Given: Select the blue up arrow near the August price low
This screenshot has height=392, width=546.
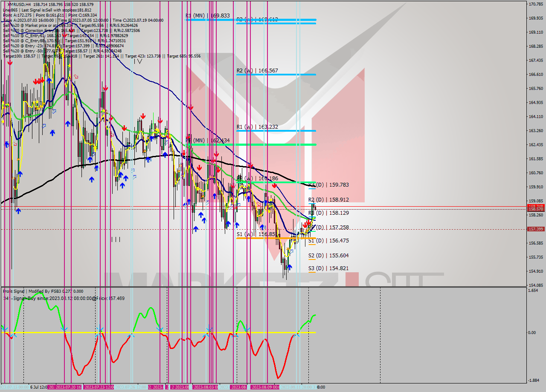Looking at the screenshot, I should (289, 267).
